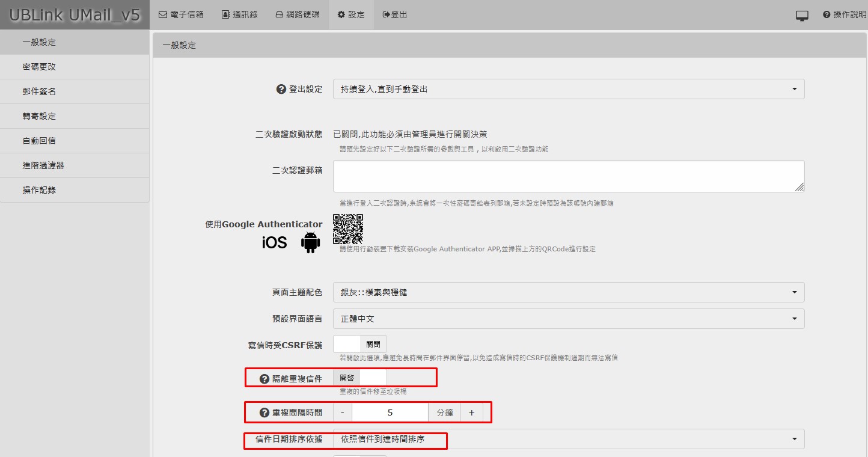Click the Android robot icon

[310, 242]
